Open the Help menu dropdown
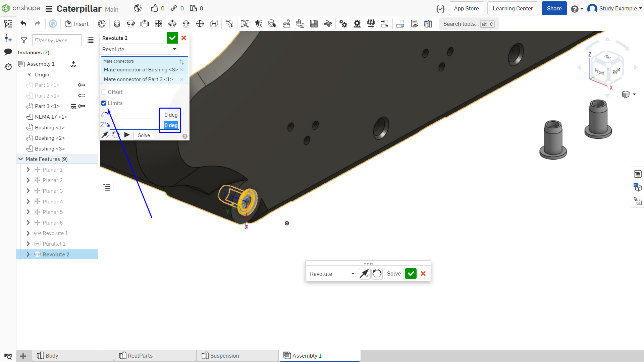Screen dimensions: 644x362 [x=577, y=9]
